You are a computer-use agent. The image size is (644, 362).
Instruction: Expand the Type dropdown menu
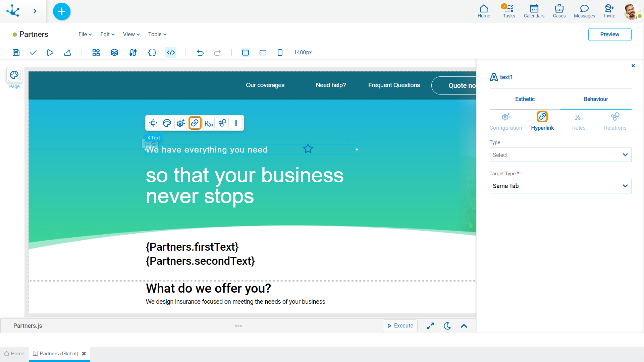tap(560, 155)
